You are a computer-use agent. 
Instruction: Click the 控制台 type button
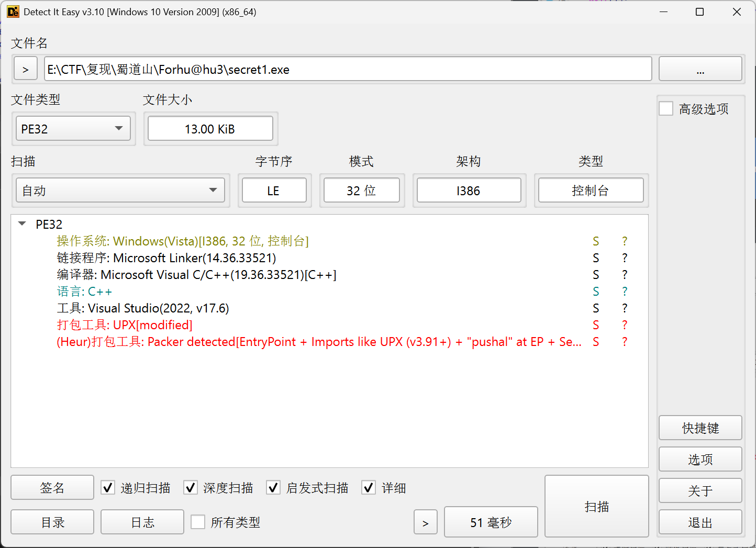[591, 191]
